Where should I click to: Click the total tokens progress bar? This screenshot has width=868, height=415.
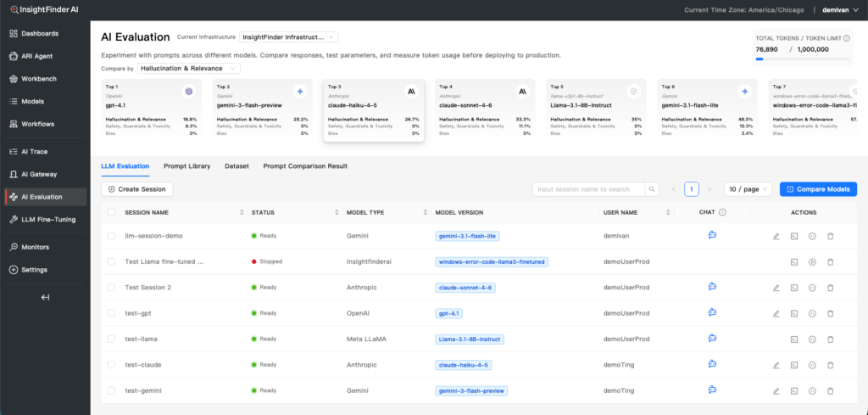pyautogui.click(x=803, y=59)
